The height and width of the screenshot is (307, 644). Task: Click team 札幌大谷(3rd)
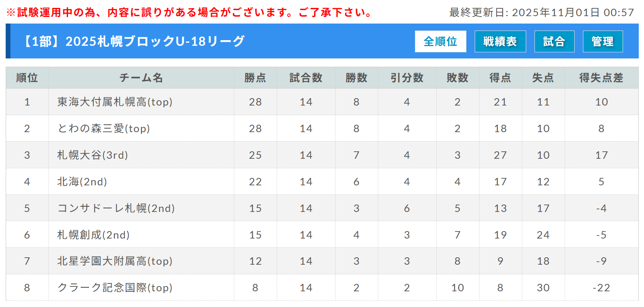click(x=92, y=155)
